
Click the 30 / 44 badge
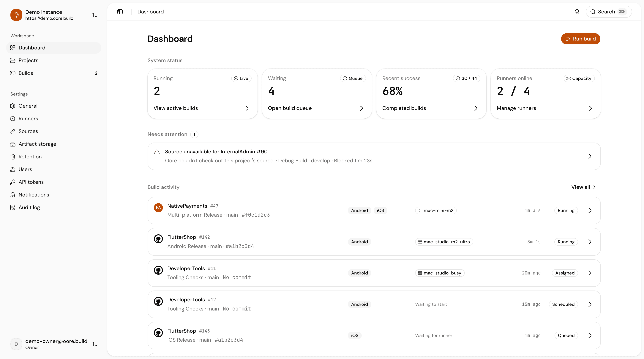(466, 78)
